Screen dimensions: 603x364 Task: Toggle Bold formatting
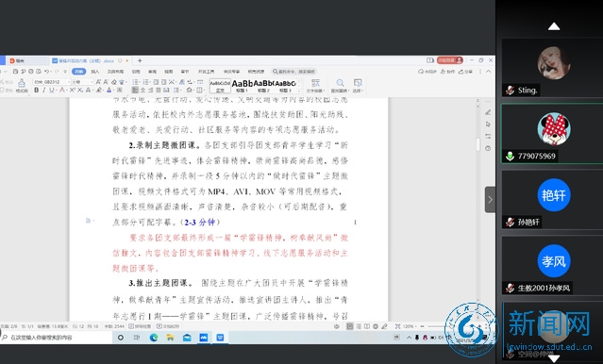37,90
